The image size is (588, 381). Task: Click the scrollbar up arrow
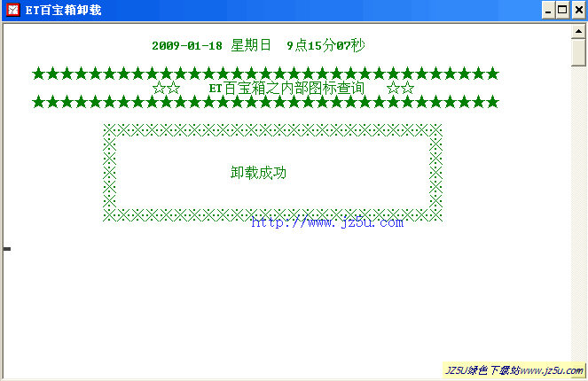point(578,32)
